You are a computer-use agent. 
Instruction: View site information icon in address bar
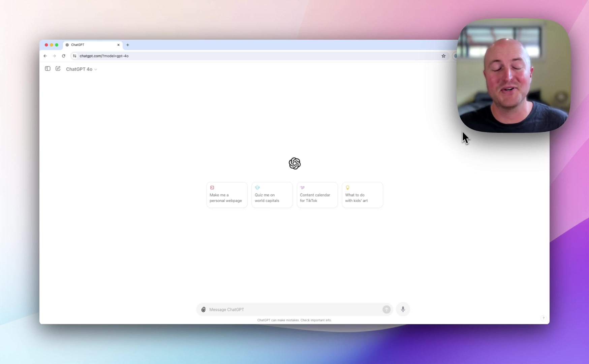point(74,56)
